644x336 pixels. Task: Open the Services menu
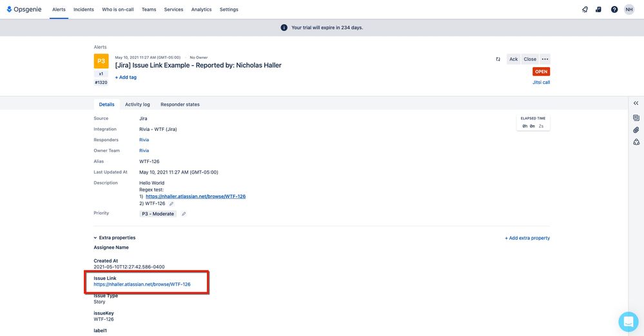[x=174, y=10]
